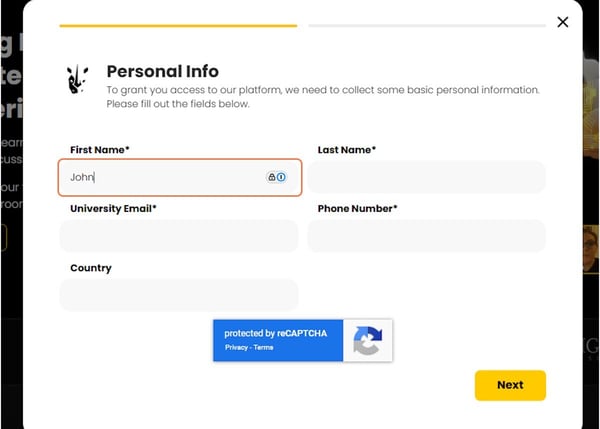
Task: Click the giraffe logo beside Personal Info
Action: [x=76, y=79]
